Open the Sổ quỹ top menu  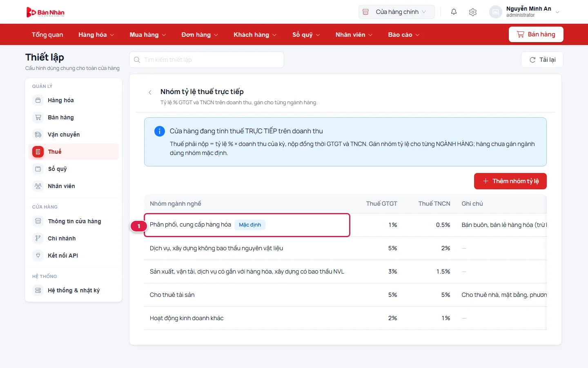[x=306, y=35]
